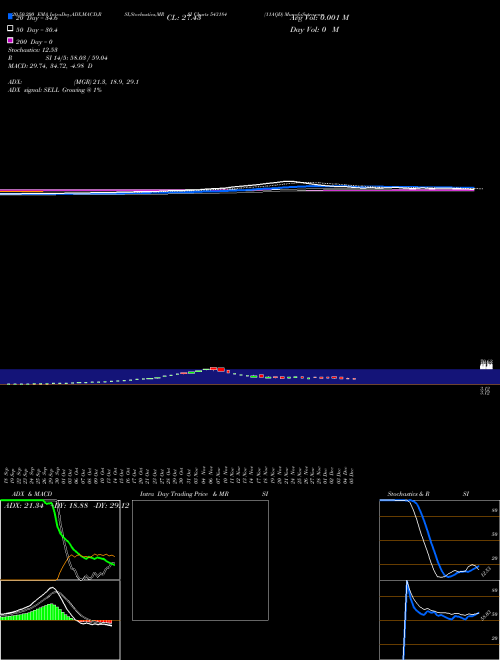The width and height of the screenshot is (500, 660).
Task: Click the 'ADX & MACD' panel title
Action: click(32, 494)
